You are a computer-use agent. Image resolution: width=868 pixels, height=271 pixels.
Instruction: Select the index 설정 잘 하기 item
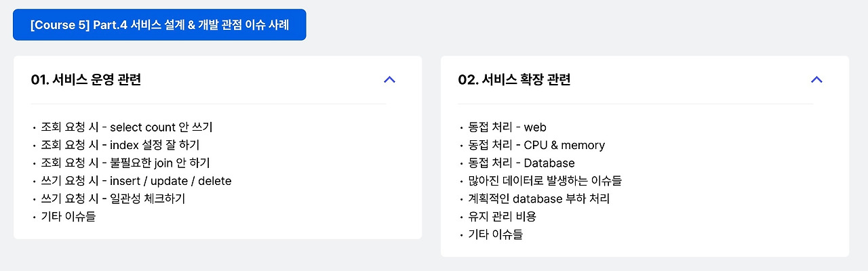[120, 145]
